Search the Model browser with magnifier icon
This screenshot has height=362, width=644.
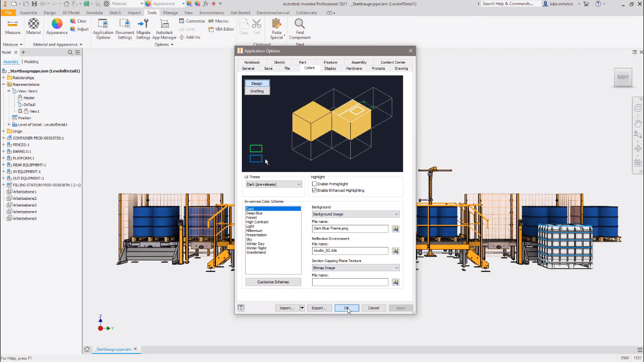(70, 52)
